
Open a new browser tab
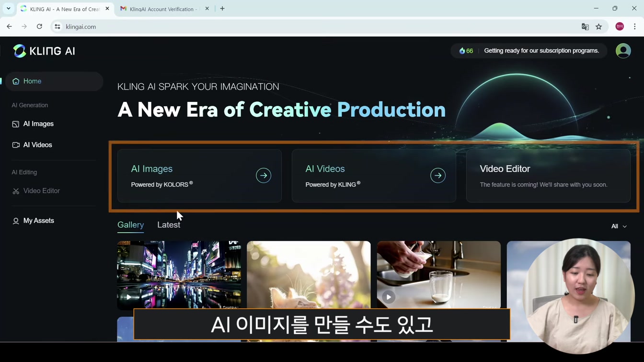click(x=222, y=9)
